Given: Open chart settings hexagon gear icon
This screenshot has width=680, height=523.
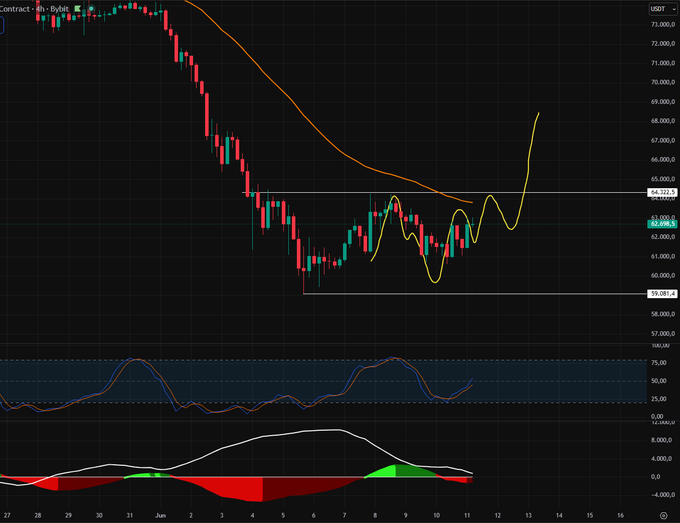Looking at the screenshot, I should tap(663, 516).
